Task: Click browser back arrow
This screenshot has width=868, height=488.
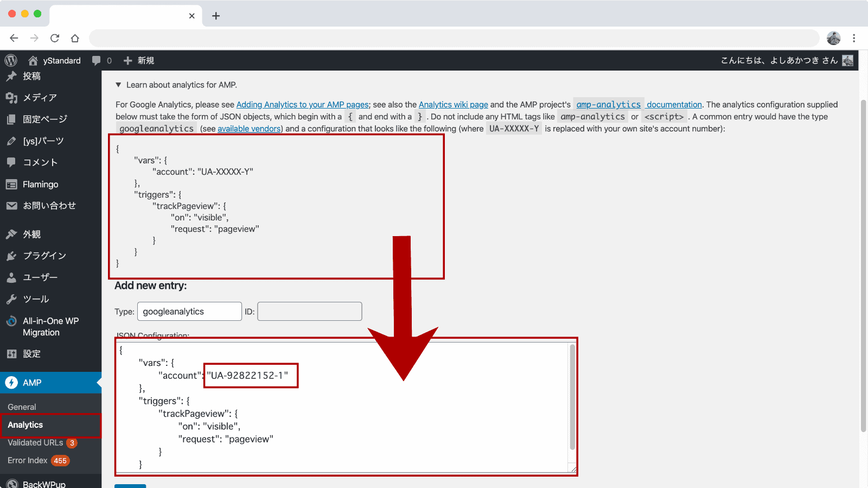Action: point(14,38)
